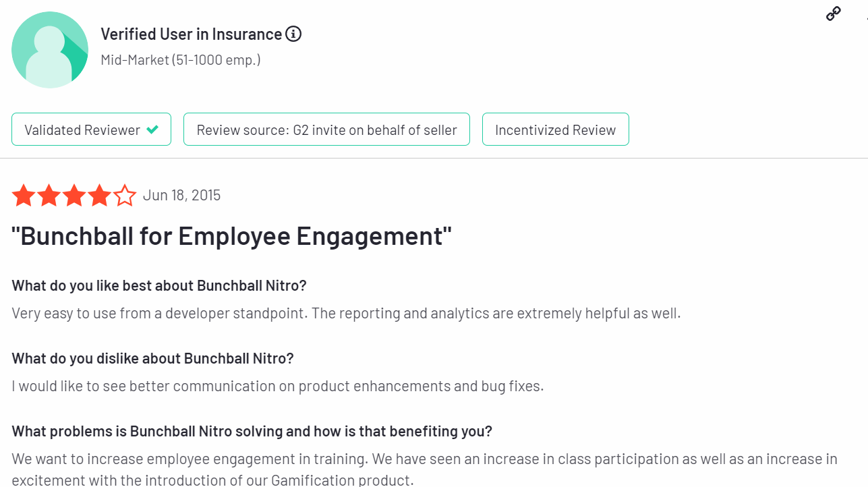Select the Incentivized Review badge

coord(556,130)
